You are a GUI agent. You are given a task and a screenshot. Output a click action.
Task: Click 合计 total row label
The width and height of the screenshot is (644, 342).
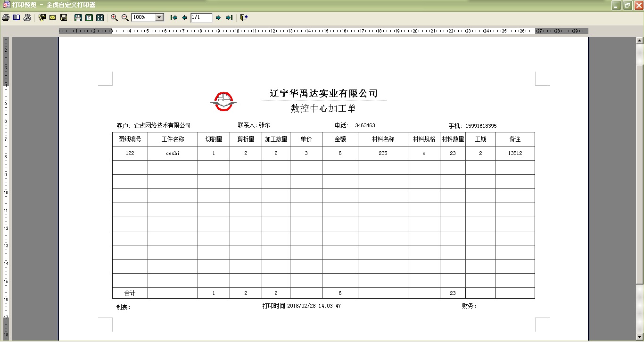click(130, 293)
